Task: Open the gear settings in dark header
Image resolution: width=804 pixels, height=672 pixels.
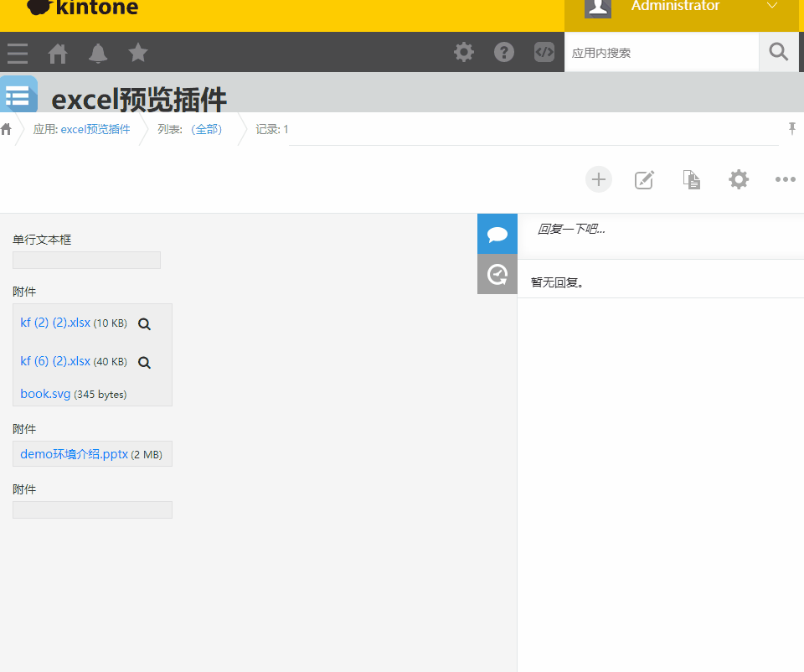Action: 464,52
